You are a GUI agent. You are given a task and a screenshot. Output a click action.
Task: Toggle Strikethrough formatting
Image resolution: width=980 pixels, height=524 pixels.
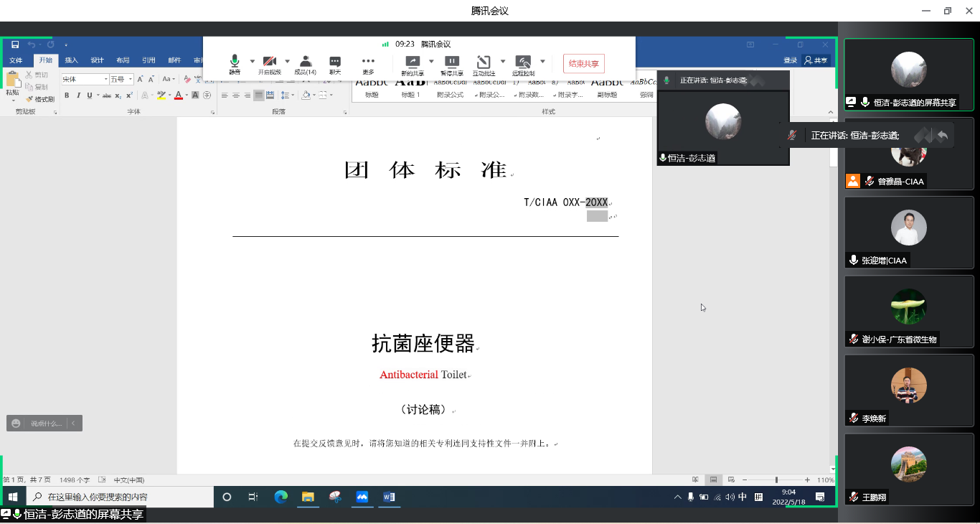pyautogui.click(x=107, y=95)
